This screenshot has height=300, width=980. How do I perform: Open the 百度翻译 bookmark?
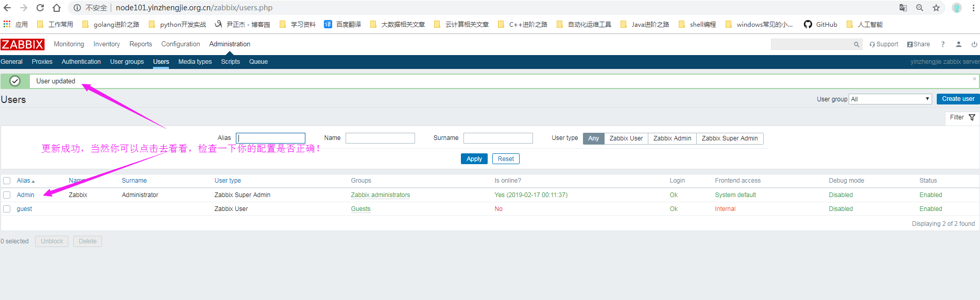[x=342, y=24]
